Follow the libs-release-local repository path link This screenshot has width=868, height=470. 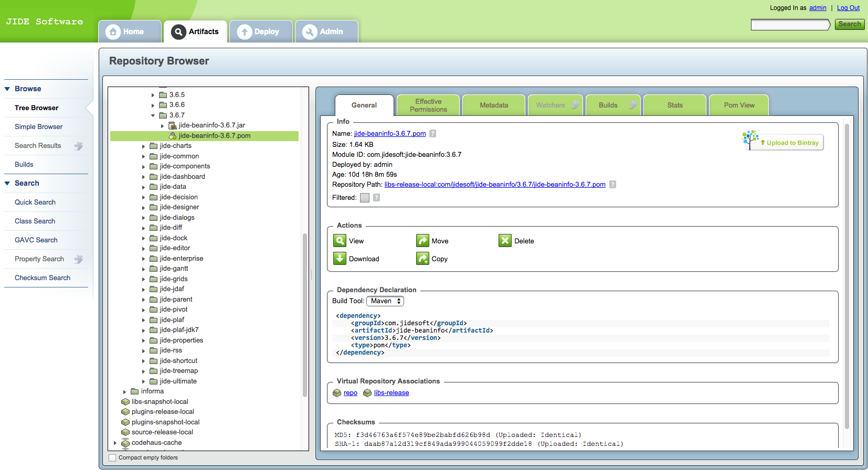tap(495, 185)
